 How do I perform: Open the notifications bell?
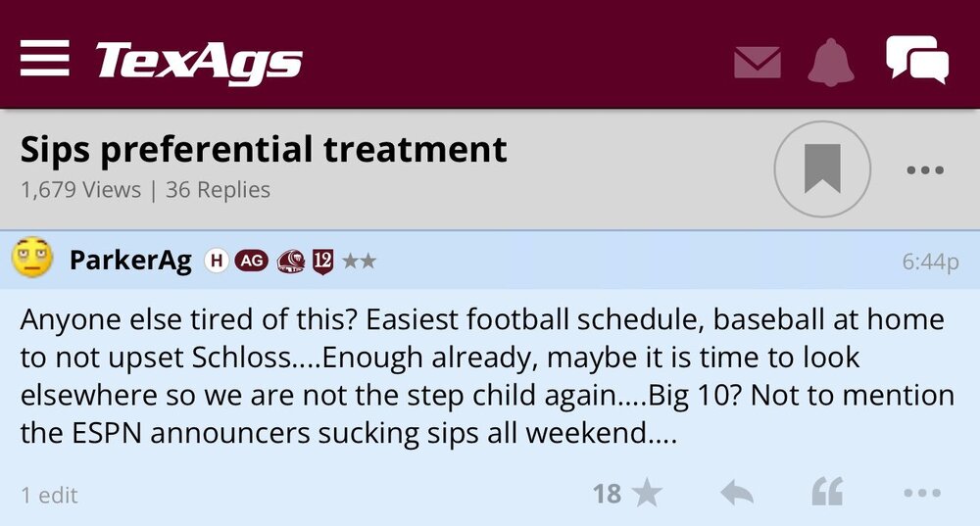click(x=831, y=62)
